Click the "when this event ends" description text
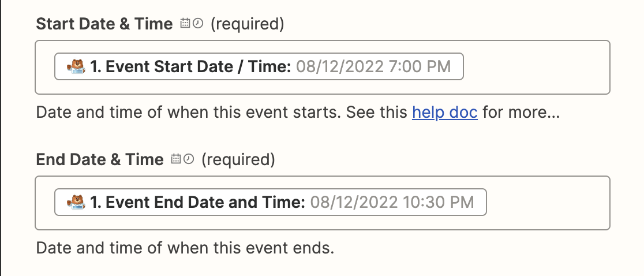The width and height of the screenshot is (644, 276). coord(250,248)
